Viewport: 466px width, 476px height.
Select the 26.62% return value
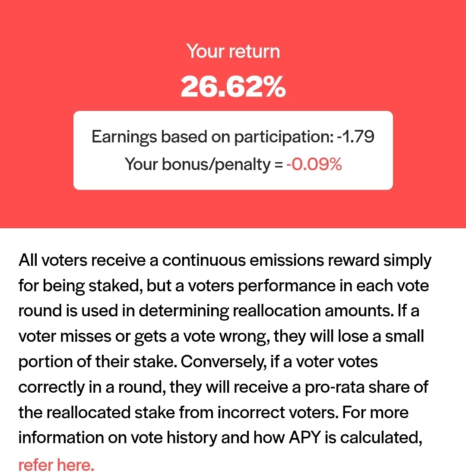(233, 86)
